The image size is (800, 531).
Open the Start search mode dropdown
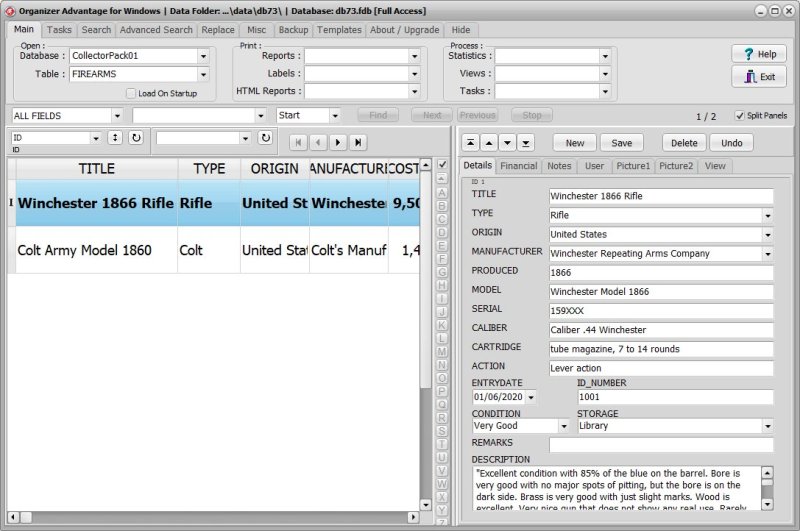[335, 116]
